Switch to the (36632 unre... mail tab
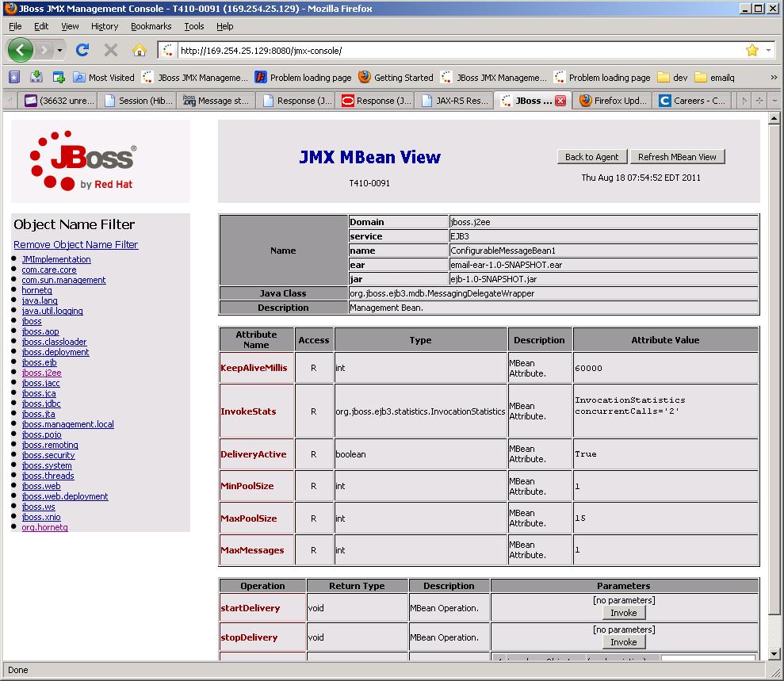Viewport: 784px width, 681px height. (58, 101)
